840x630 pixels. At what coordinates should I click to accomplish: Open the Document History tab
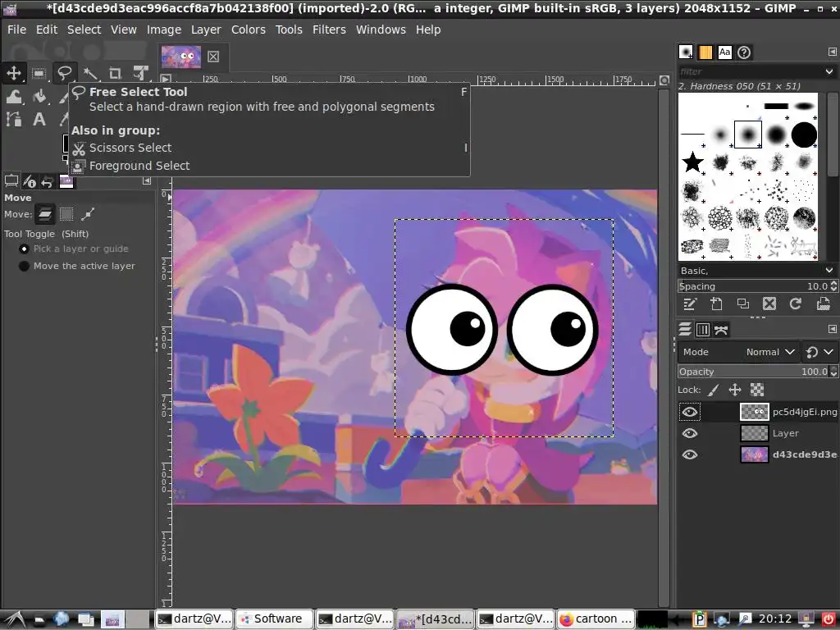(x=744, y=52)
